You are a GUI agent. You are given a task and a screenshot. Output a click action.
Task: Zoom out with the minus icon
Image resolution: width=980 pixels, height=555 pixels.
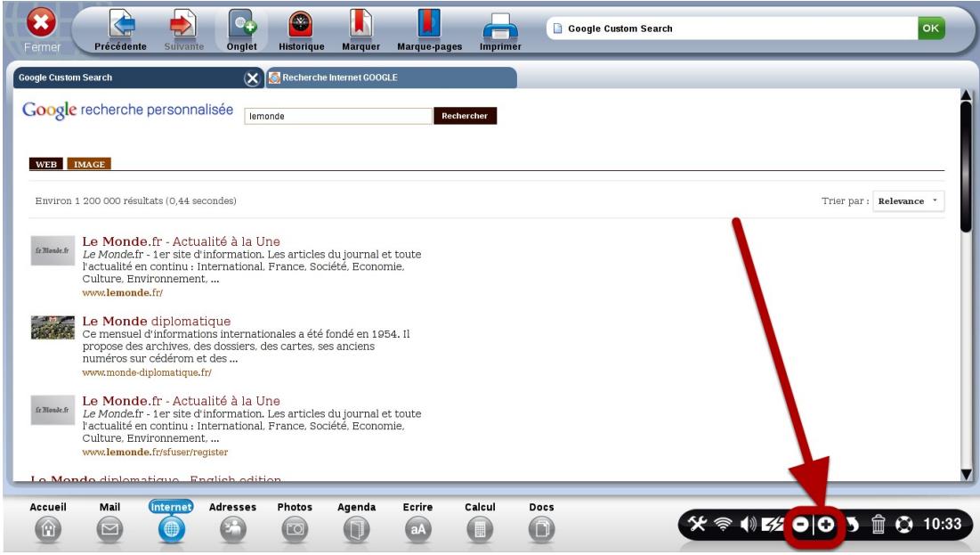coord(800,525)
